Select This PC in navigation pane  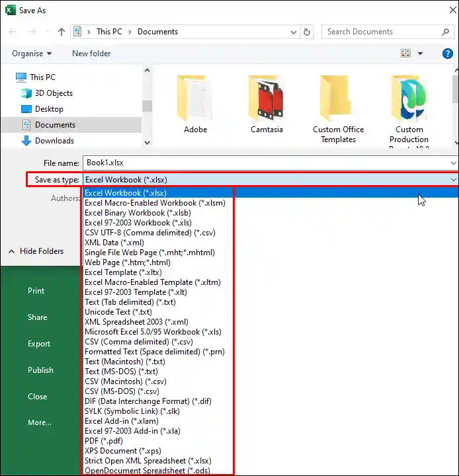click(42, 77)
